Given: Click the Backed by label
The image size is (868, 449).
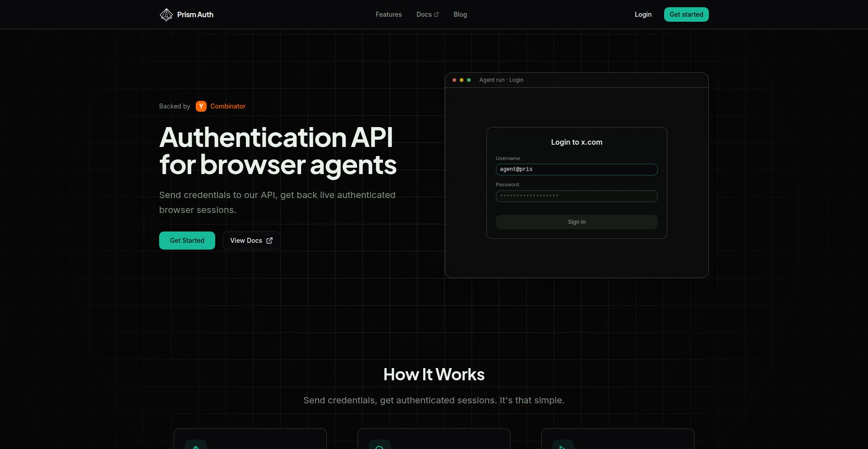Looking at the screenshot, I should (175, 106).
